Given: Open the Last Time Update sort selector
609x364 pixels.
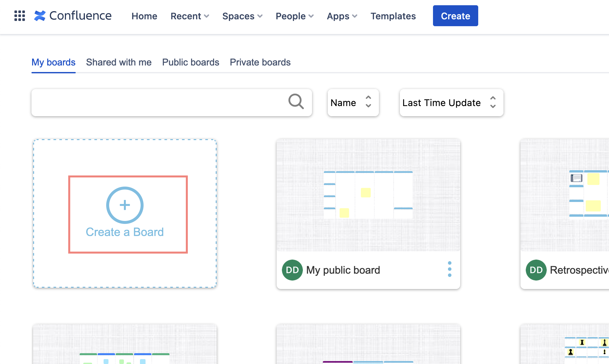Looking at the screenshot, I should [451, 103].
